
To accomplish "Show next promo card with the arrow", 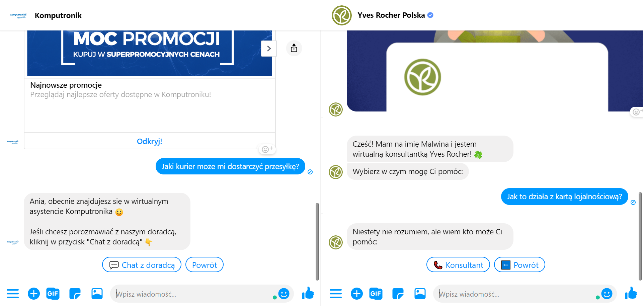I will pos(269,49).
